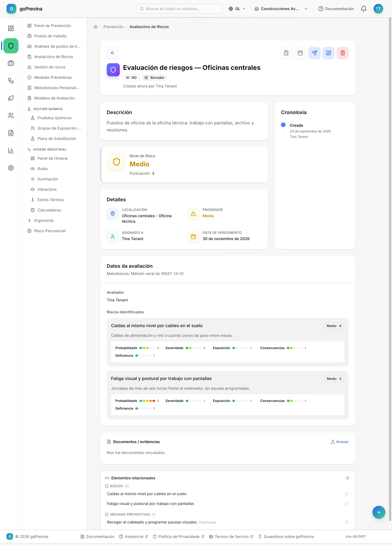
Task: Open Documentación link in the top bar
Action: coord(336,9)
